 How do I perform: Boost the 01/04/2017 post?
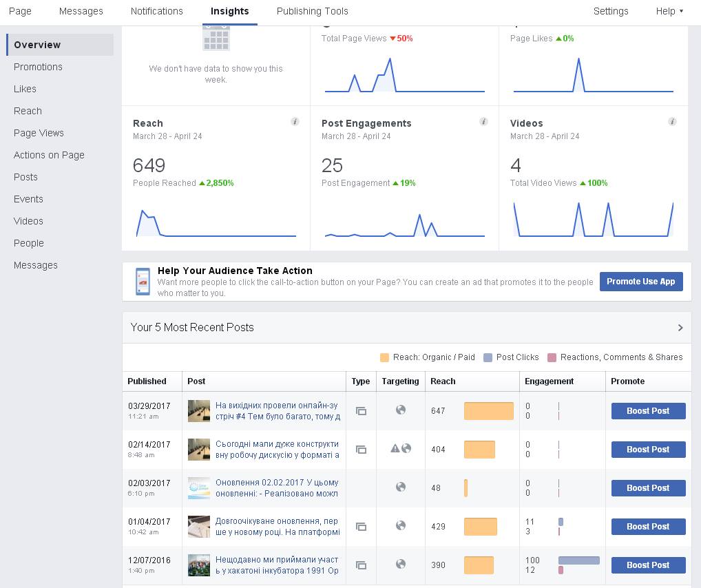click(648, 527)
